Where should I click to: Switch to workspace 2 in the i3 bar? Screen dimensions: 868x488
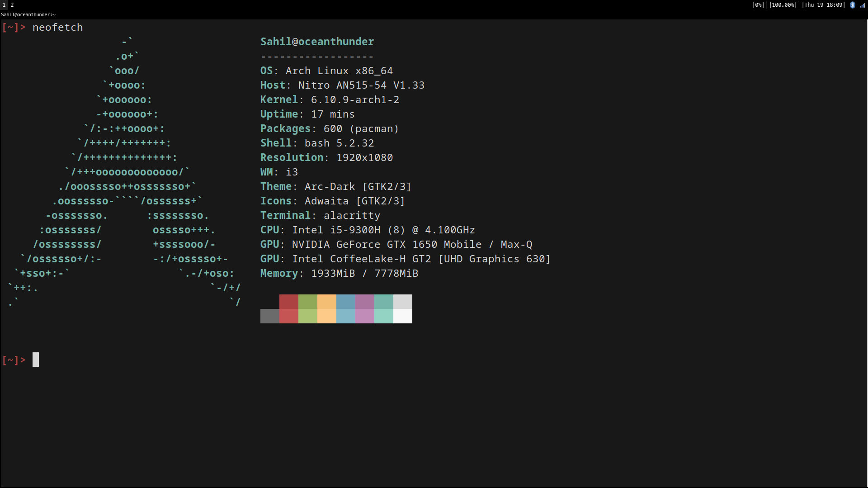[x=12, y=5]
